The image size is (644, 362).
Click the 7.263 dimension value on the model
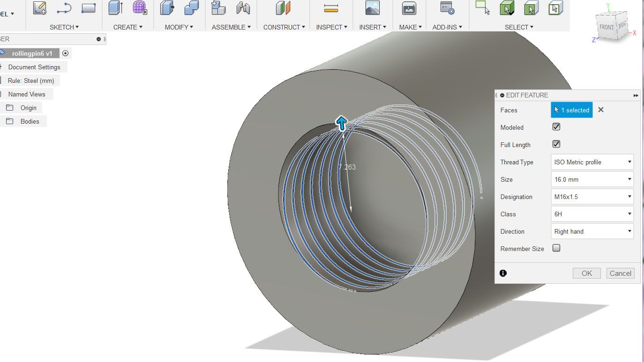pos(347,167)
